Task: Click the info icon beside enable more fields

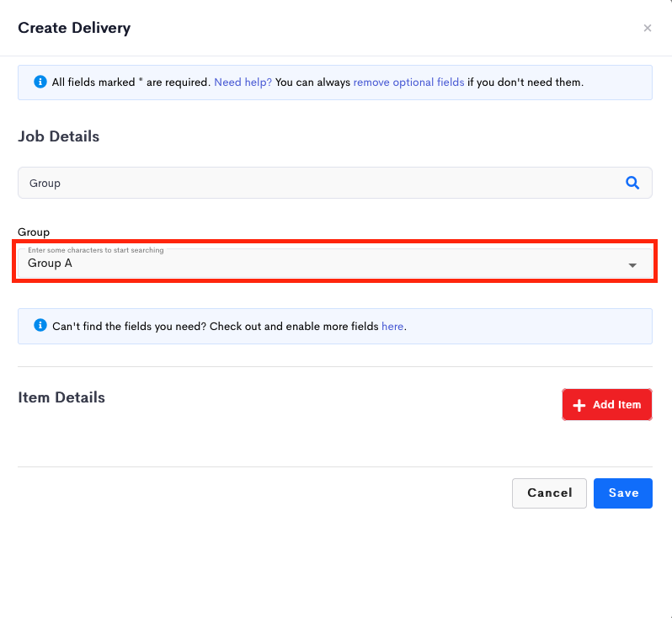Action: [40, 325]
